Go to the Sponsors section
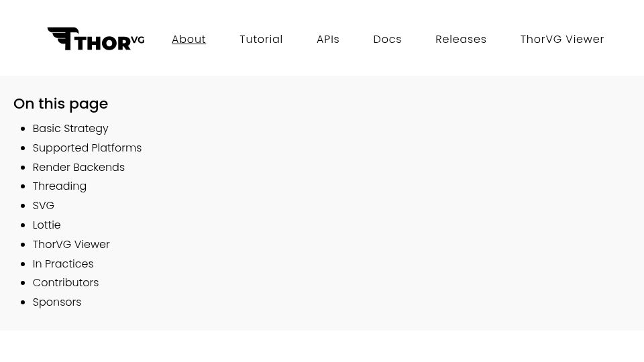 [57, 302]
